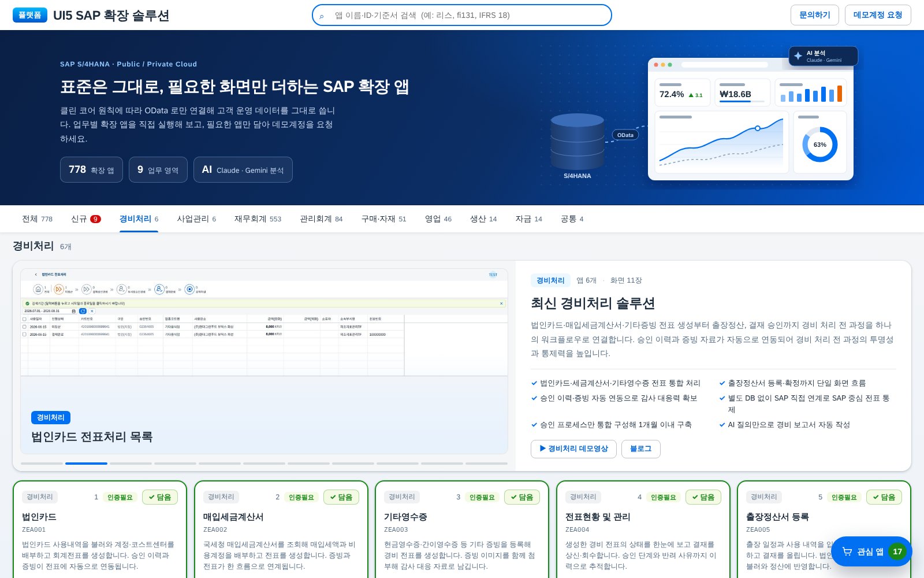Image resolution: width=924 pixels, height=578 pixels.
Task: Click the 9 업무 영역 stat pill
Action: pyautogui.click(x=158, y=170)
